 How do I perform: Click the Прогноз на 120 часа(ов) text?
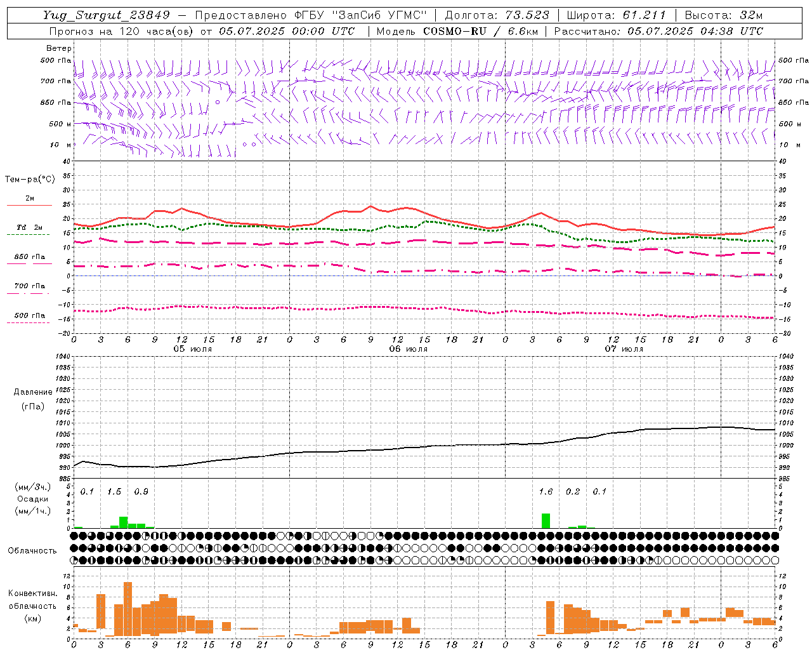[122, 31]
